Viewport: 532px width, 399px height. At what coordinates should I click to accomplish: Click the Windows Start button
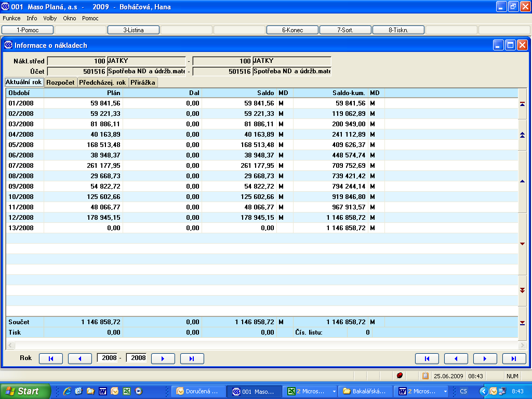click(25, 391)
